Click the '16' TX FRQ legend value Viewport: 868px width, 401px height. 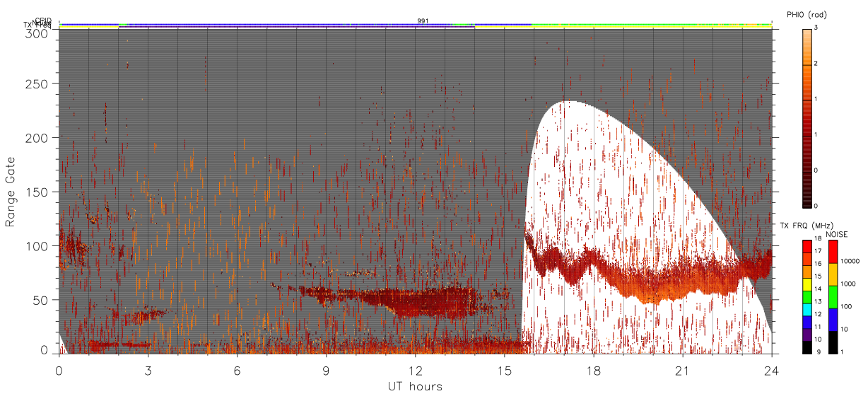pyautogui.click(x=819, y=264)
